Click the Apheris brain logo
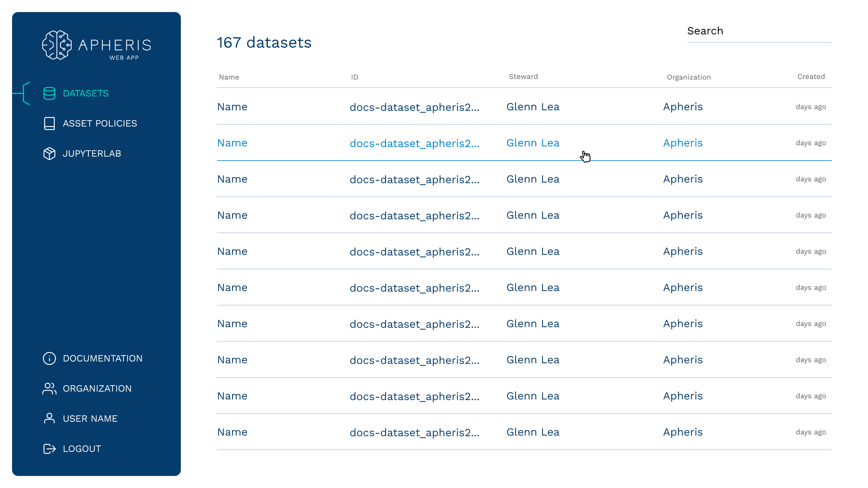868x488 pixels. pos(57,45)
